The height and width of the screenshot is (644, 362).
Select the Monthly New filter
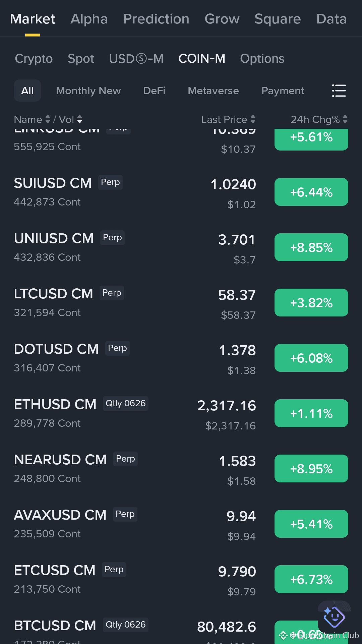point(88,91)
